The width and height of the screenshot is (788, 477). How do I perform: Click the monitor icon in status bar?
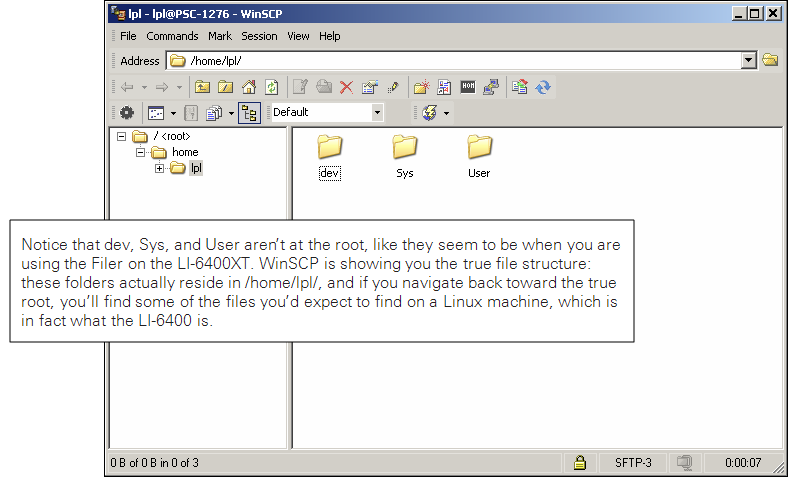[684, 462]
